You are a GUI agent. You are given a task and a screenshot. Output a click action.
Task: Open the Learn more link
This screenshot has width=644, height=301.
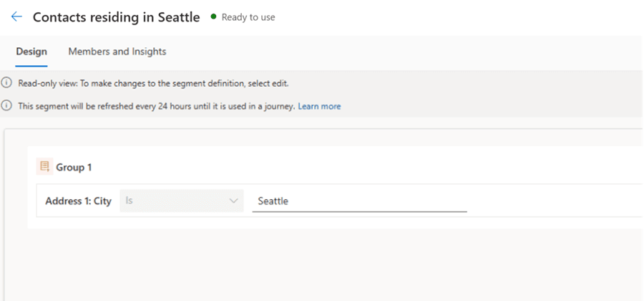319,106
